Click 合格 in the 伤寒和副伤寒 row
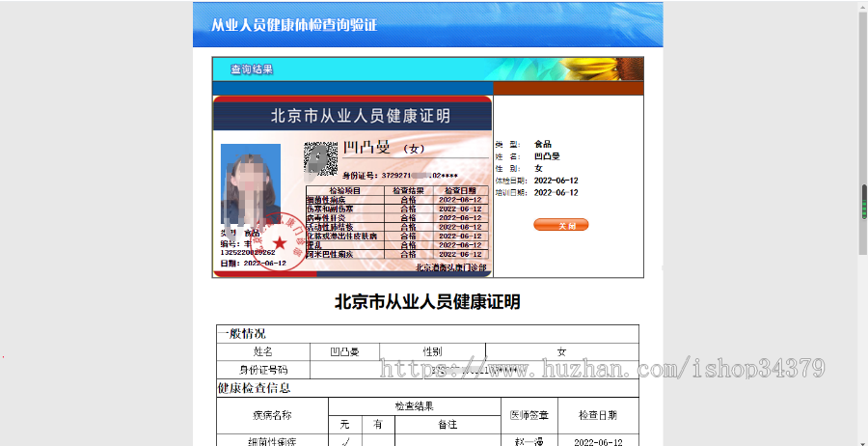The height and width of the screenshot is (446, 868). [x=409, y=209]
